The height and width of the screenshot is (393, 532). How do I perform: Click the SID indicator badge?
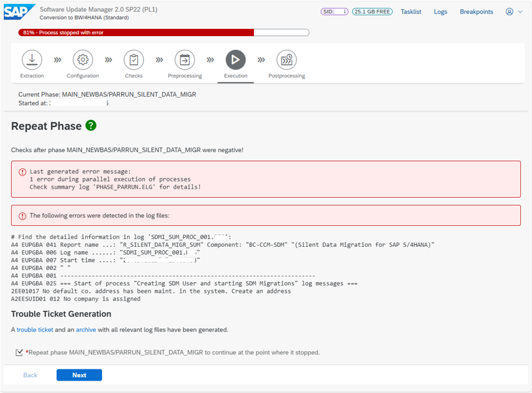pyautogui.click(x=334, y=12)
